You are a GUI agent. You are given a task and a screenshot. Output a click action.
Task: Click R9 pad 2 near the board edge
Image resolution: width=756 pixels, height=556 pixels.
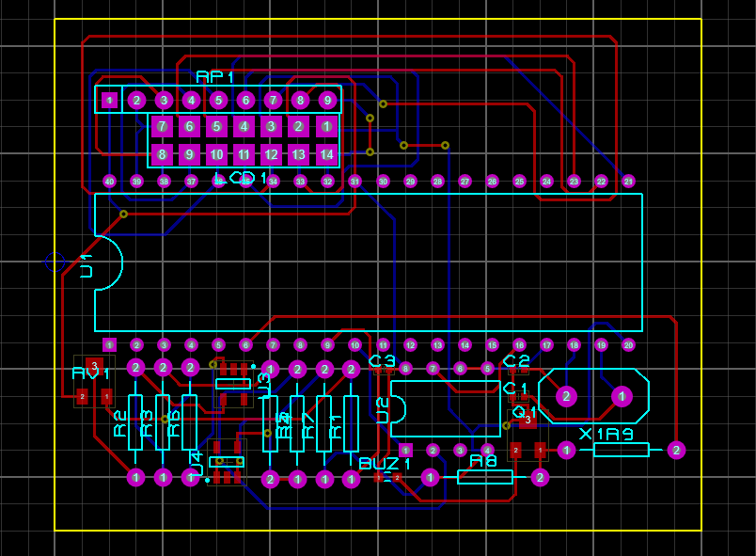point(676,451)
